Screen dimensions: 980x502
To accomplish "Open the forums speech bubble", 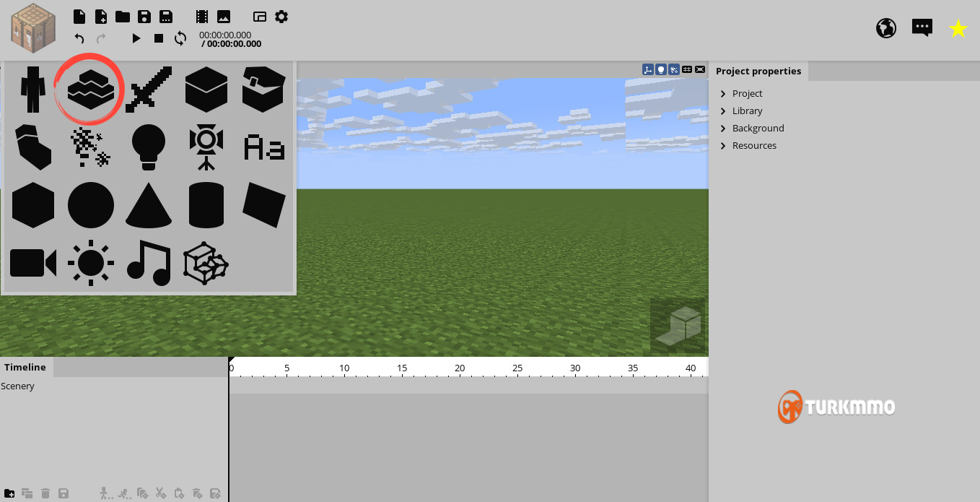I will click(x=922, y=28).
